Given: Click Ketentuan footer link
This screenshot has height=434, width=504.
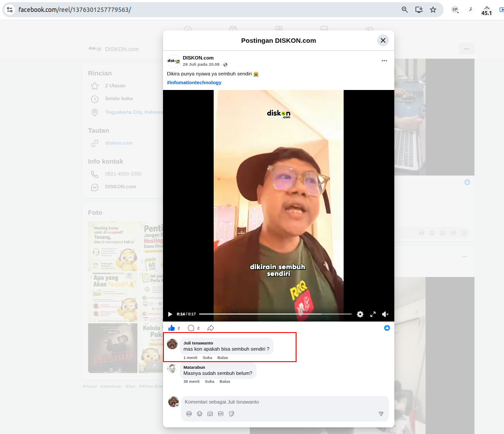Looking at the screenshot, I should [x=111, y=386].
